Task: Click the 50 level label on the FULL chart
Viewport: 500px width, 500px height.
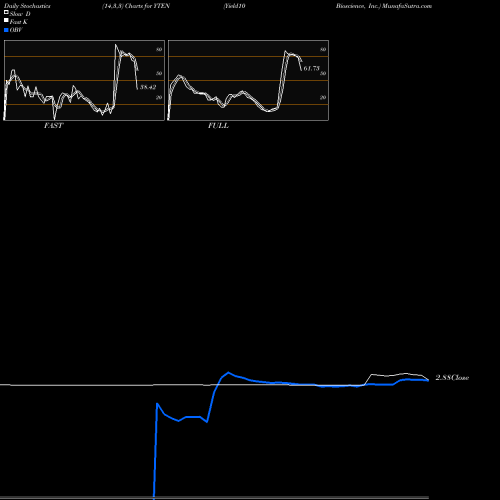Action: point(323,73)
